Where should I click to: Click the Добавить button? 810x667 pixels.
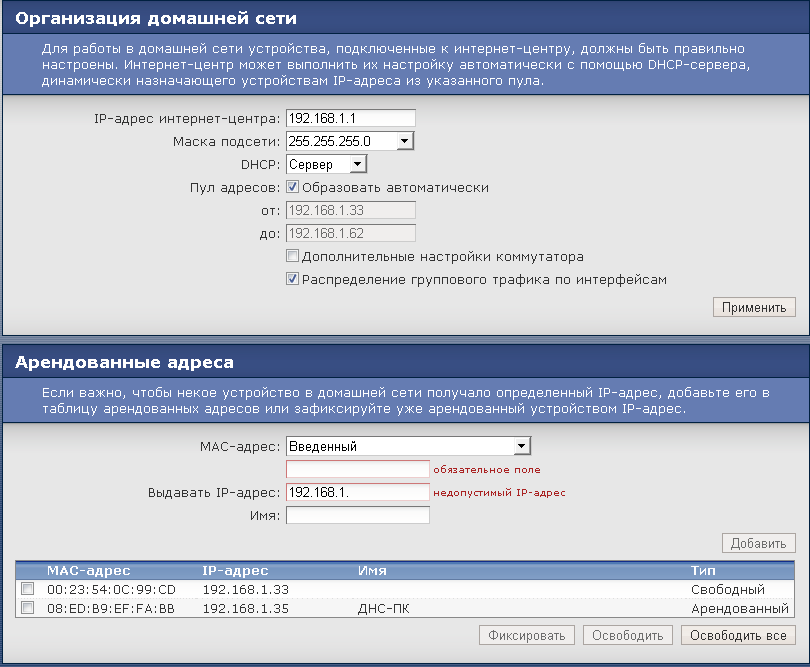pos(758,543)
